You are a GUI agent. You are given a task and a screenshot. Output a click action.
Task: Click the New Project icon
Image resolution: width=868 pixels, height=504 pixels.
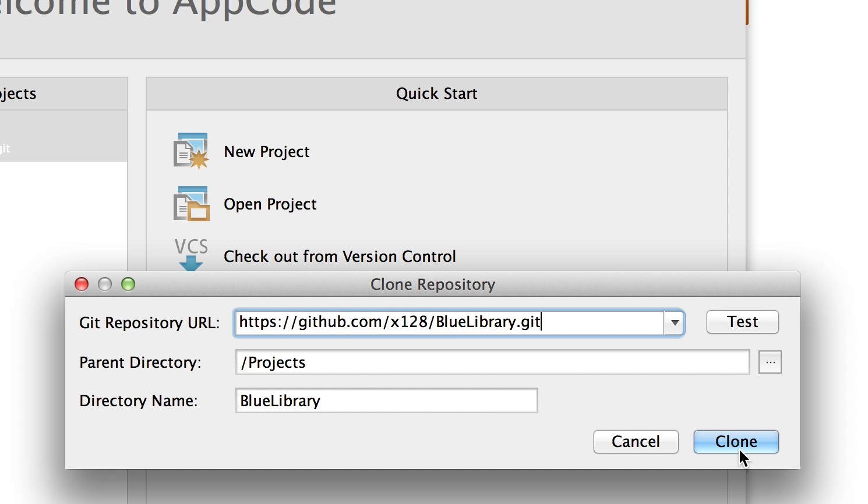coord(191,151)
